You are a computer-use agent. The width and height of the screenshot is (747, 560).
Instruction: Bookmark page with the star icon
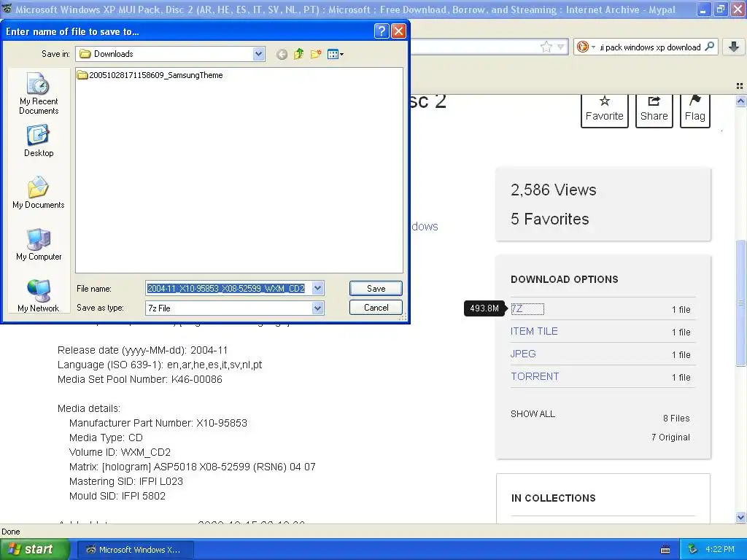(546, 47)
